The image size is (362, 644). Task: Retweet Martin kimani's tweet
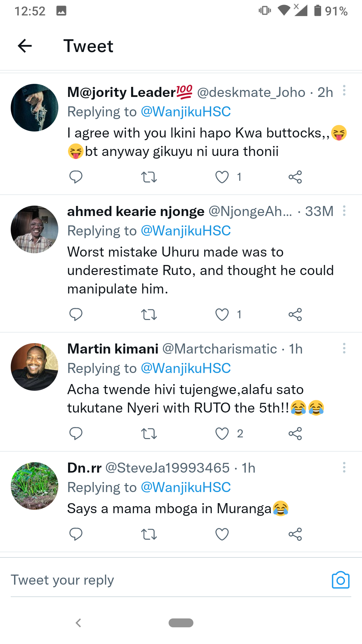(x=149, y=434)
